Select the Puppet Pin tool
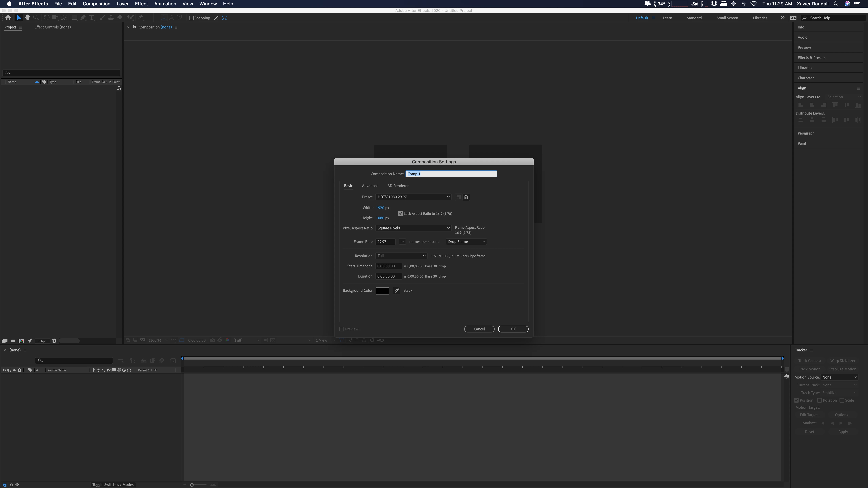868x488 pixels. click(x=141, y=17)
